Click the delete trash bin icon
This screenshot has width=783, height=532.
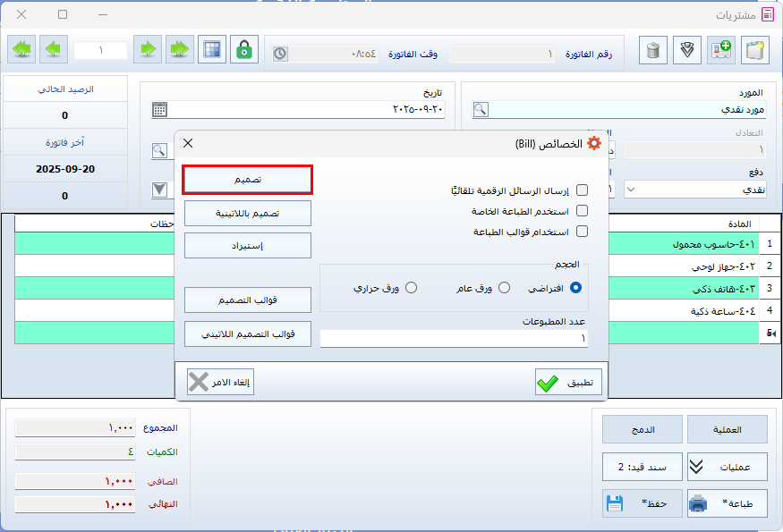tap(654, 50)
